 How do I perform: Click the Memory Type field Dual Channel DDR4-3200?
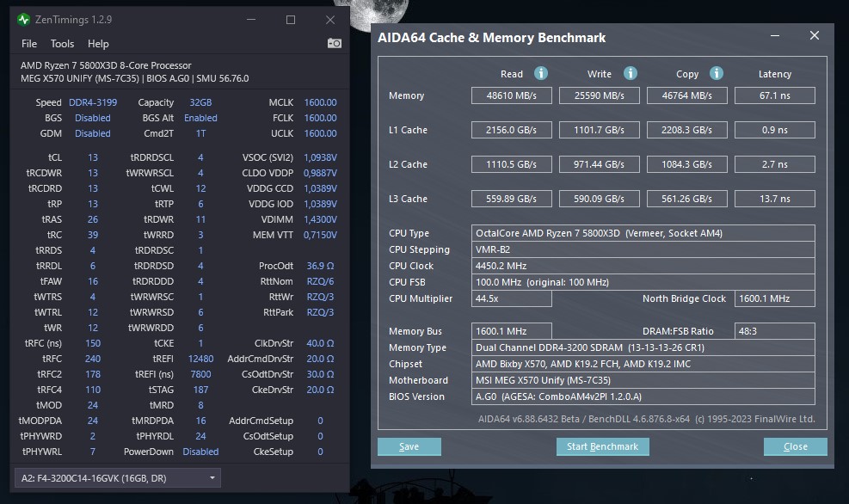[643, 347]
